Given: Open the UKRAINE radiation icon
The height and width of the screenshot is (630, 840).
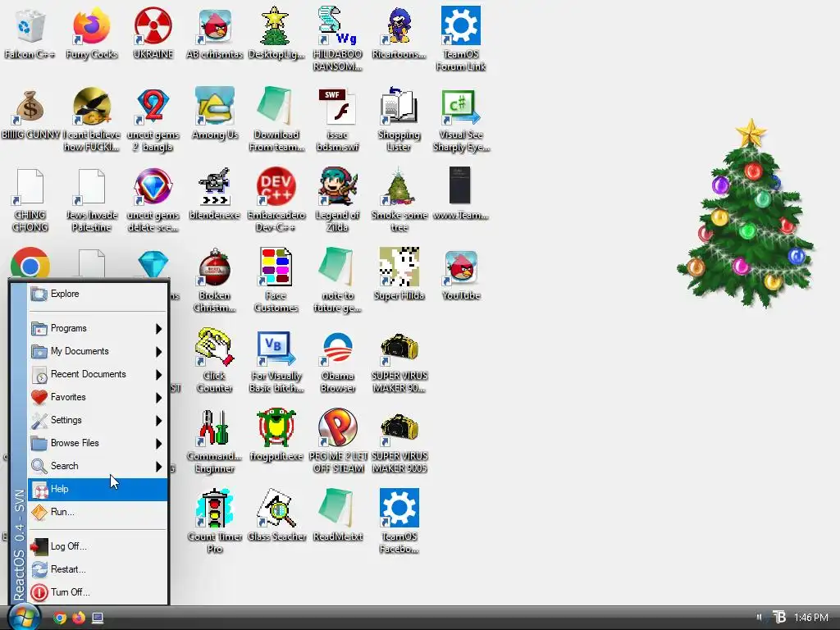Looking at the screenshot, I should [x=153, y=25].
